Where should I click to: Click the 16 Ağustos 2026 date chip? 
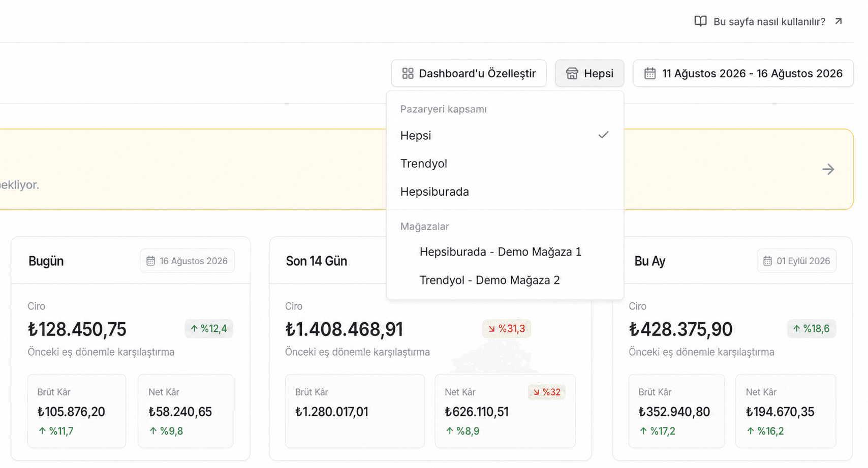tap(187, 261)
